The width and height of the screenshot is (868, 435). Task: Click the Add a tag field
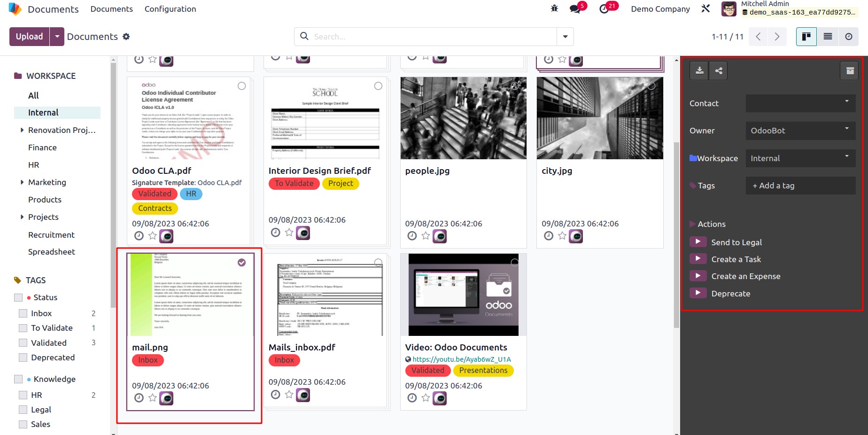(800, 186)
